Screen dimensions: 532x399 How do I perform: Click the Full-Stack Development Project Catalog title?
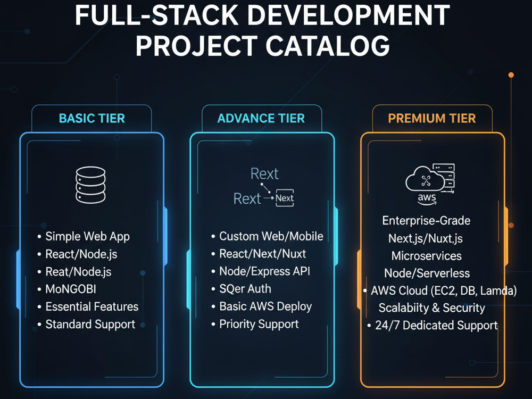click(262, 30)
